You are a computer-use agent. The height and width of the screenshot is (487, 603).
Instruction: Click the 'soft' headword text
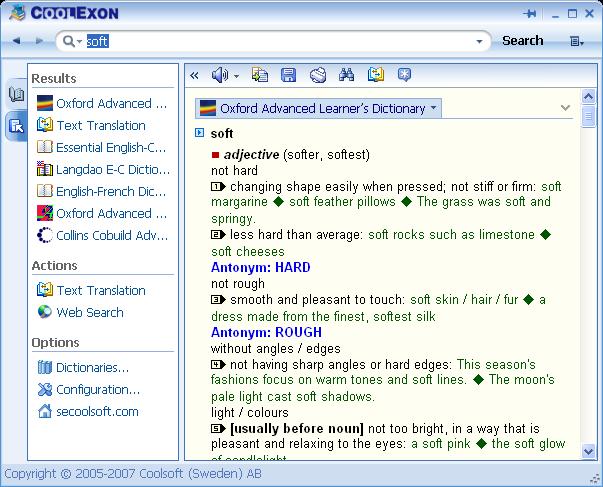pyautogui.click(x=222, y=133)
